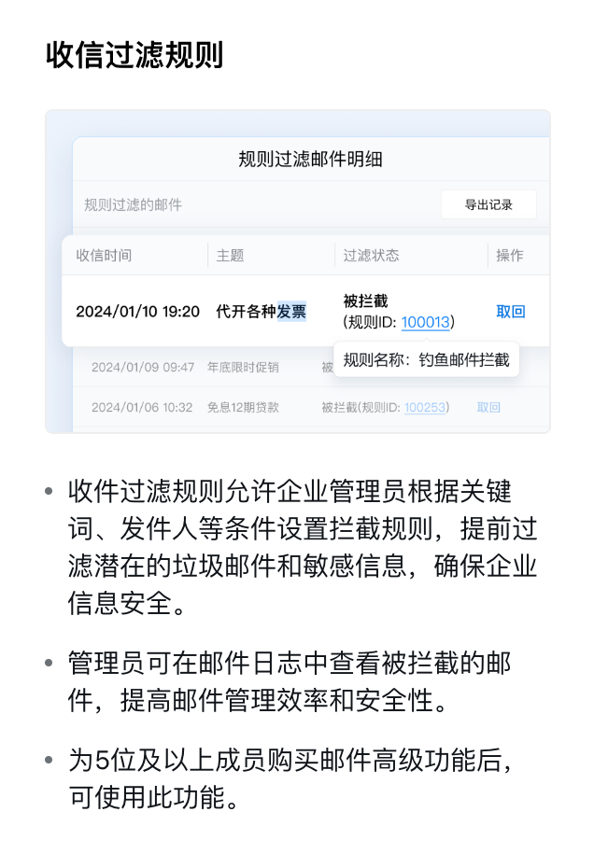Viewport: 594px width, 868px height.
Task: Select the 操作 column header
Action: [x=509, y=255]
